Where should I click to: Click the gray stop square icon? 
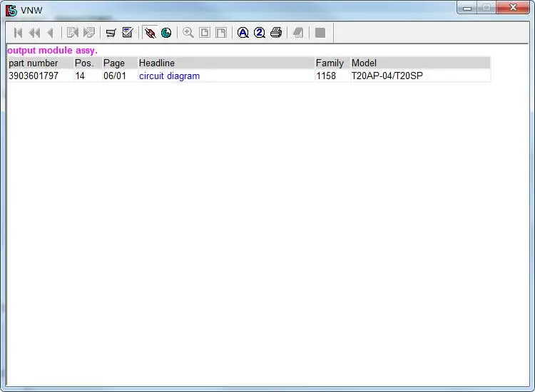pos(320,33)
